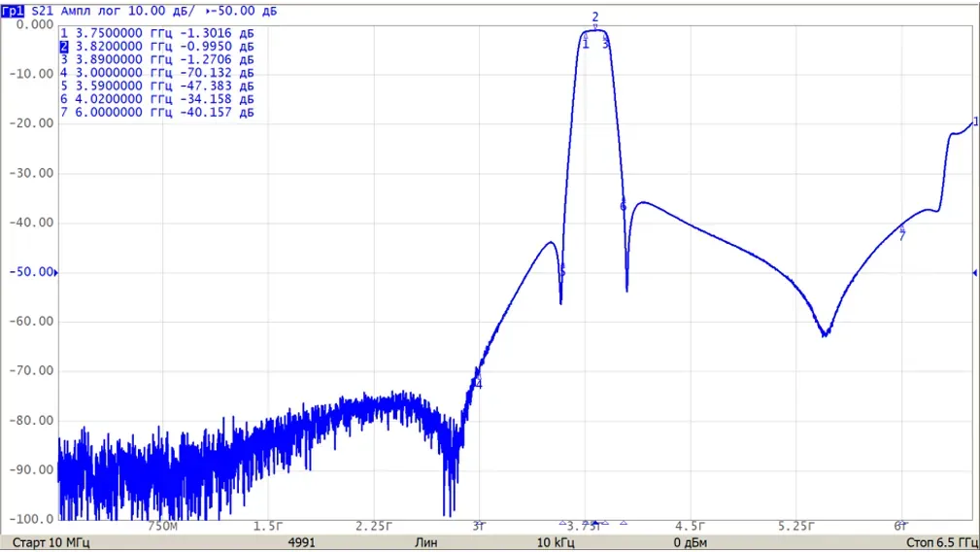
Task: Click the right reference level pointer
Action: 974,272
